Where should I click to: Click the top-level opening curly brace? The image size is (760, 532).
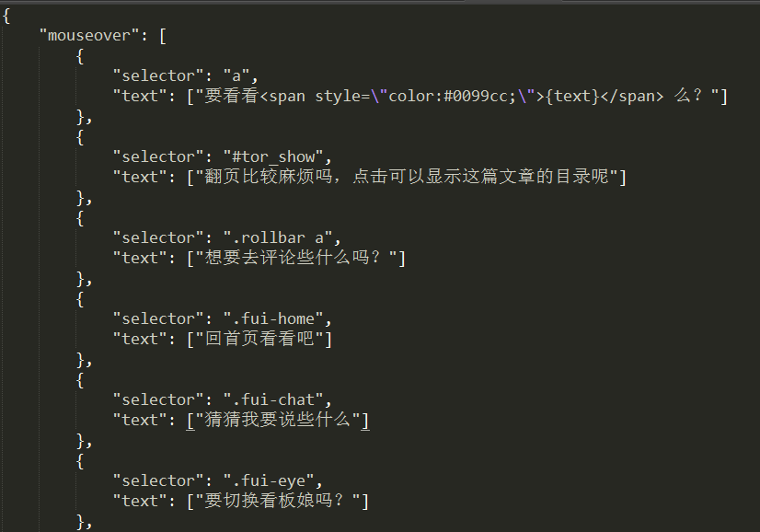(x=6, y=16)
